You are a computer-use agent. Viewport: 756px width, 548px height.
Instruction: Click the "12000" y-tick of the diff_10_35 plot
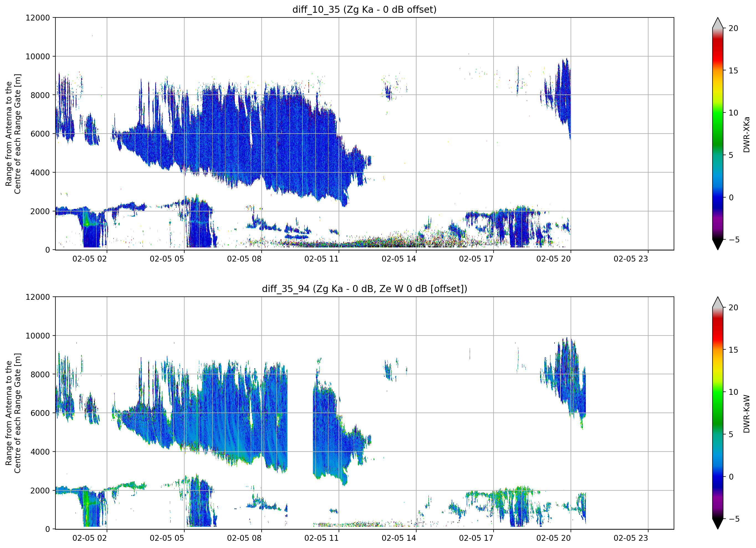[x=38, y=18]
